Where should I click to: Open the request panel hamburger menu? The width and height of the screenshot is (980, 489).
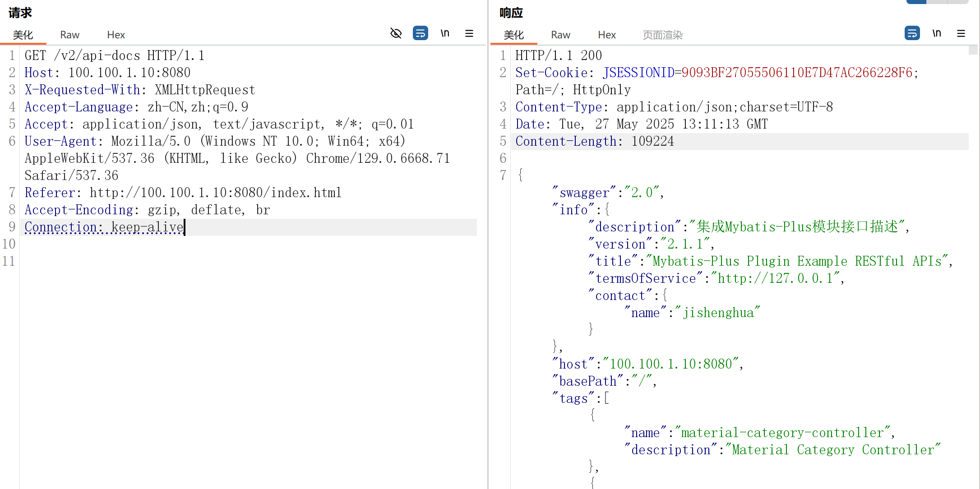(469, 33)
